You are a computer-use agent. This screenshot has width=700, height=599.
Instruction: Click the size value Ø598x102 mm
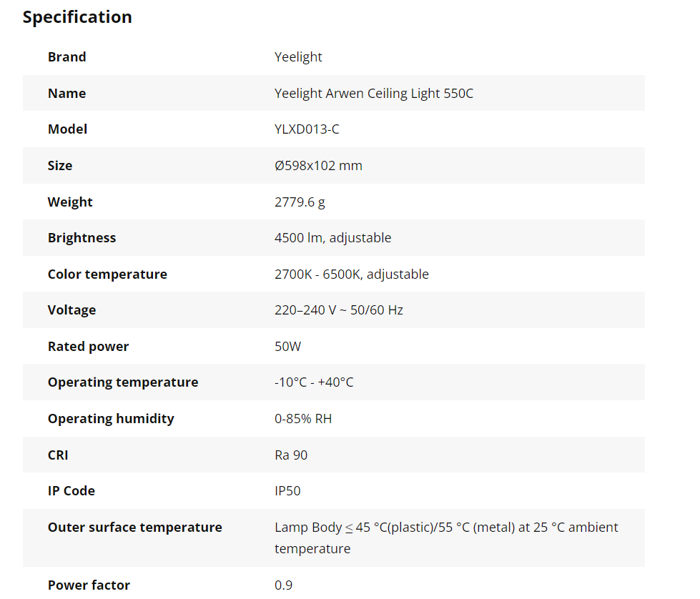pyautogui.click(x=318, y=166)
